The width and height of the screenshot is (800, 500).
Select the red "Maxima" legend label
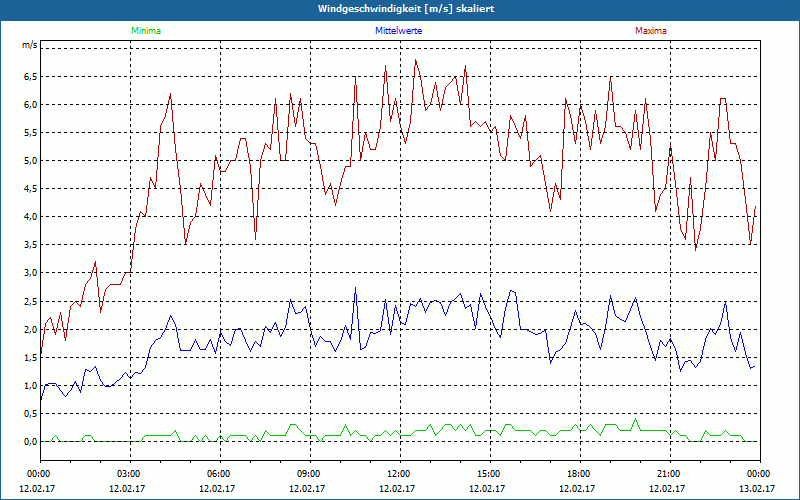(x=651, y=31)
